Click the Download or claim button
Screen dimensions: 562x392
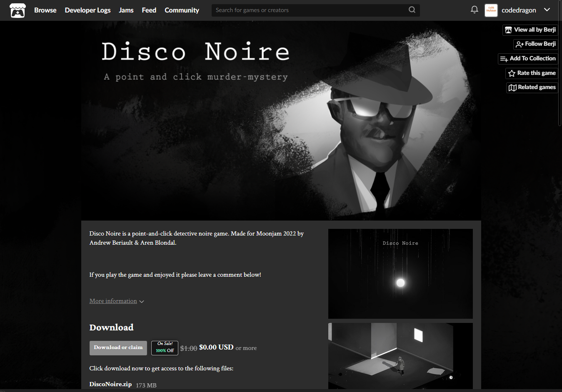(118, 348)
